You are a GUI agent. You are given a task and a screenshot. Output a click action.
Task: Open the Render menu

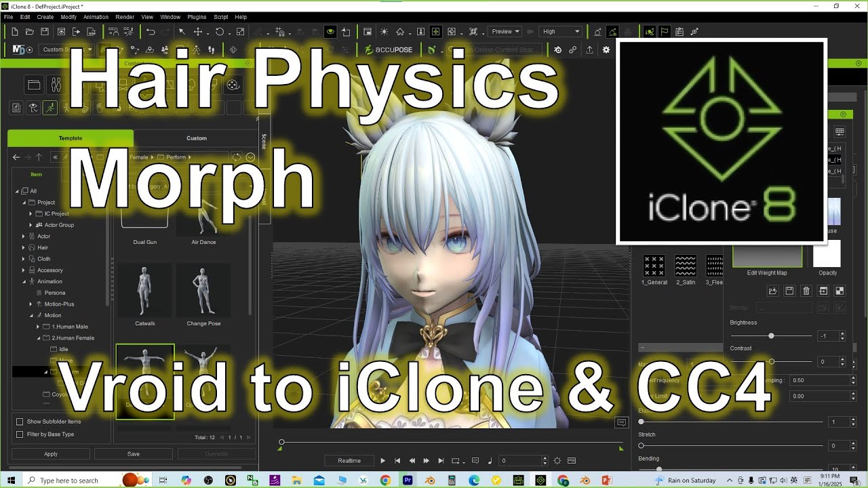(x=125, y=17)
